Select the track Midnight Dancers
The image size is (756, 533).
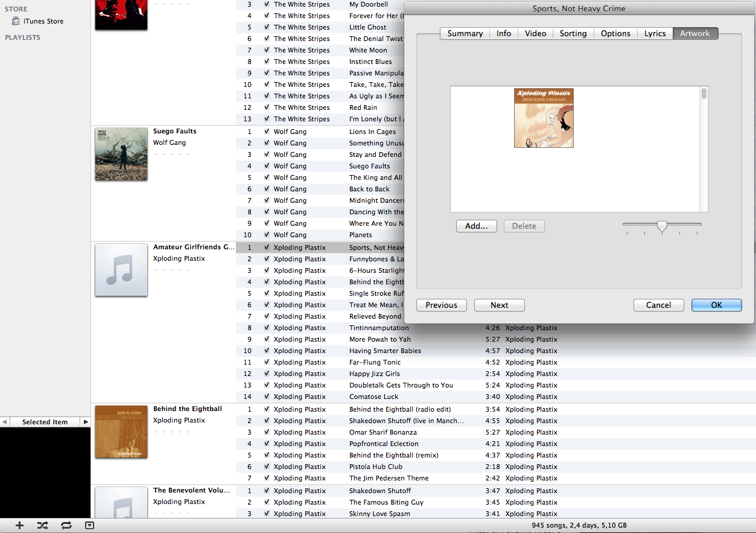click(376, 200)
